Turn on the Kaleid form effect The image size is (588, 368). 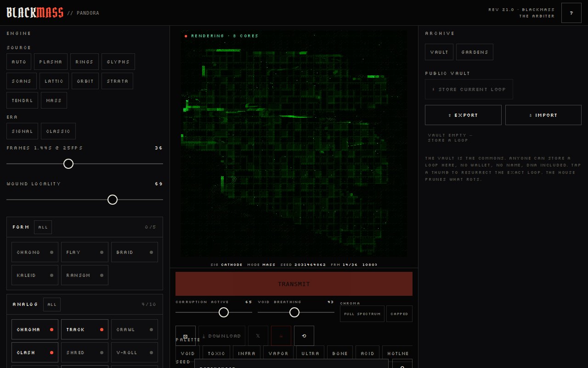coord(35,275)
